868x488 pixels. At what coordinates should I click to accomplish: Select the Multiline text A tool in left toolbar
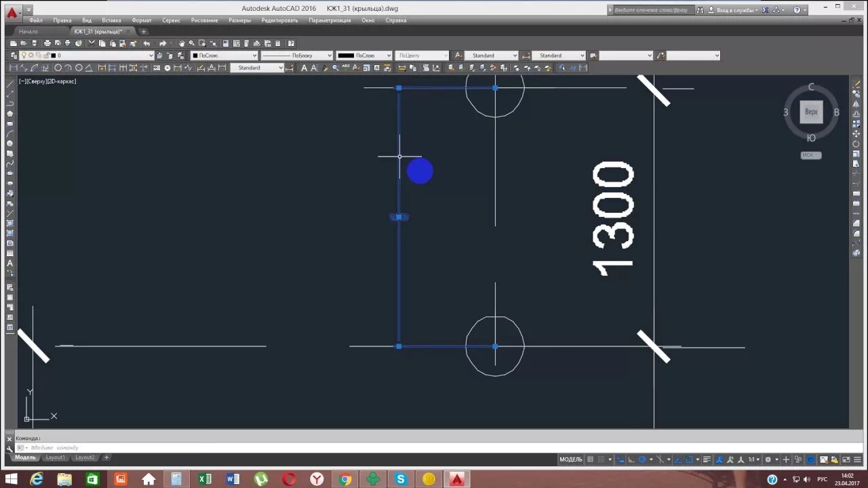pyautogui.click(x=9, y=263)
